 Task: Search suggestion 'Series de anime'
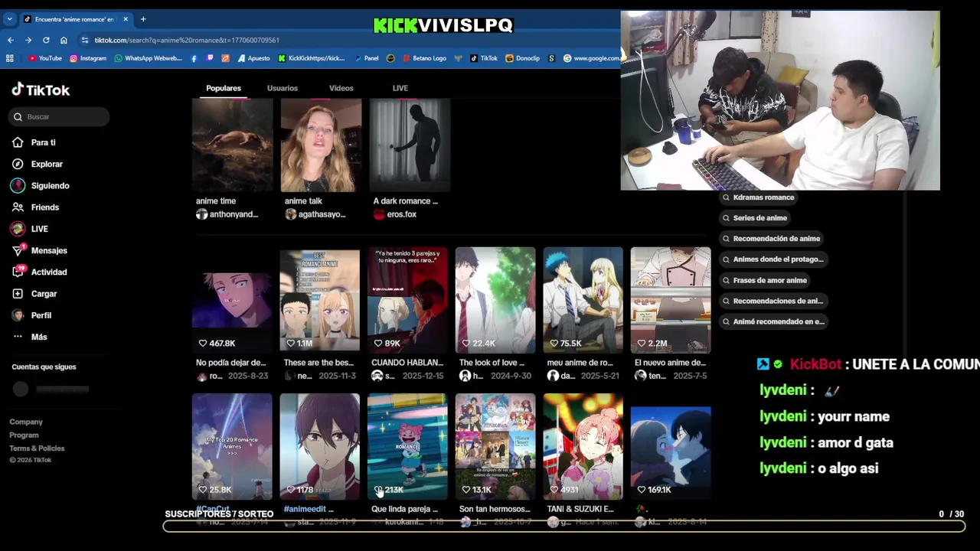[754, 218]
